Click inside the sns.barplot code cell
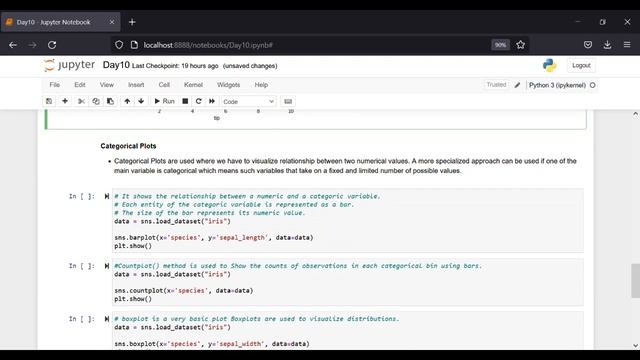 tap(348, 221)
